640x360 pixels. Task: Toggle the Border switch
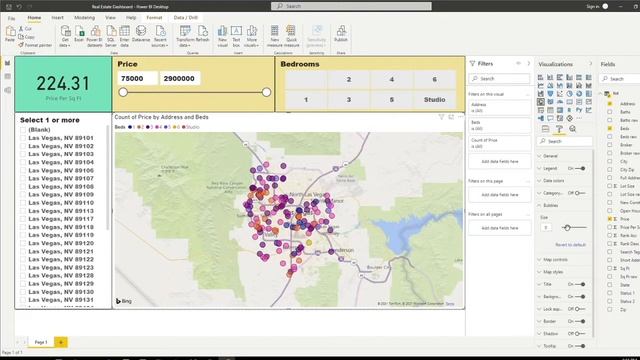tap(580, 322)
